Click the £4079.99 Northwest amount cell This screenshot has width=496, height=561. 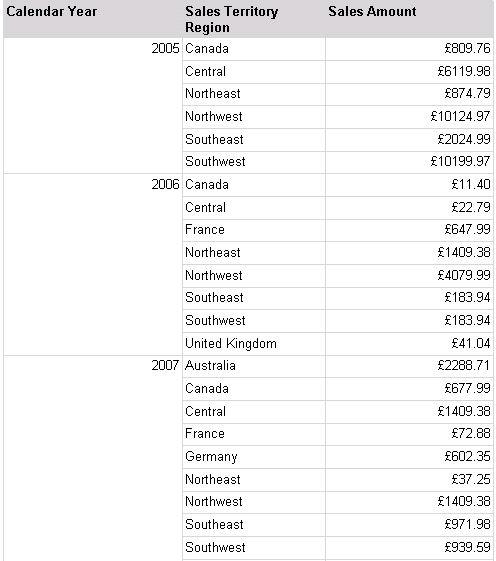(x=409, y=276)
